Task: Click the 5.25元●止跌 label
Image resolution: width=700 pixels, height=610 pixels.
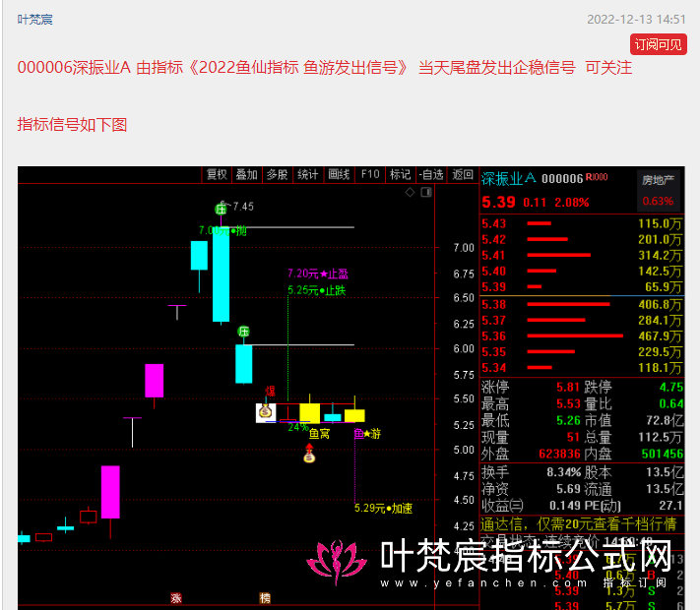Action: [x=316, y=290]
